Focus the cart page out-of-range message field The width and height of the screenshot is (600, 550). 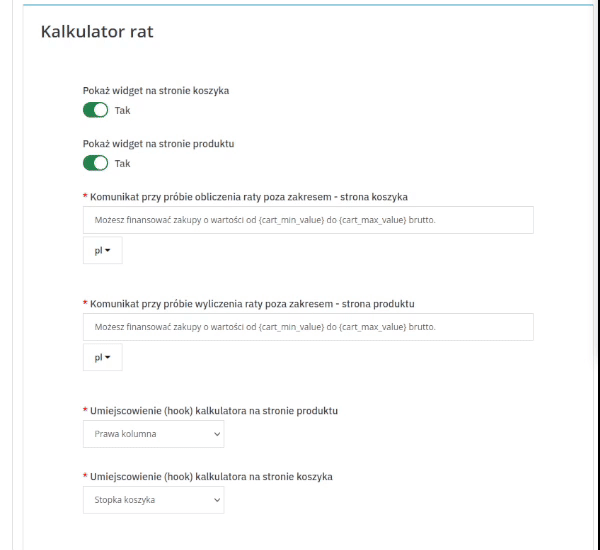pyautogui.click(x=308, y=220)
